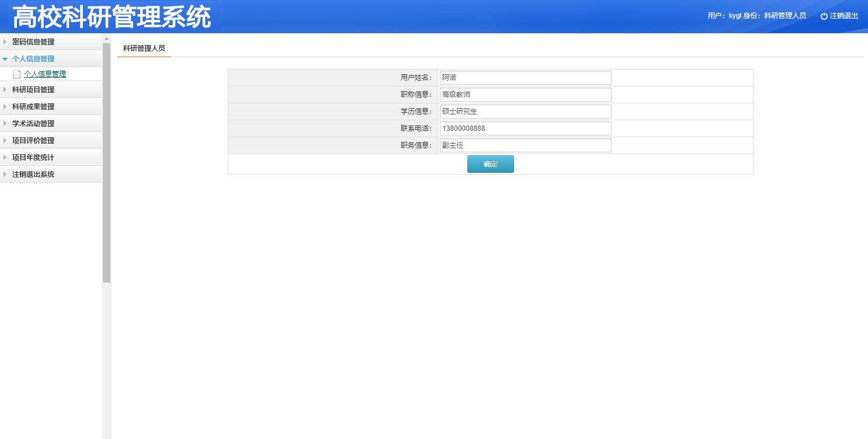This screenshot has height=439, width=868.
Task: Focus the 职务信息 input field
Action: pos(525,145)
